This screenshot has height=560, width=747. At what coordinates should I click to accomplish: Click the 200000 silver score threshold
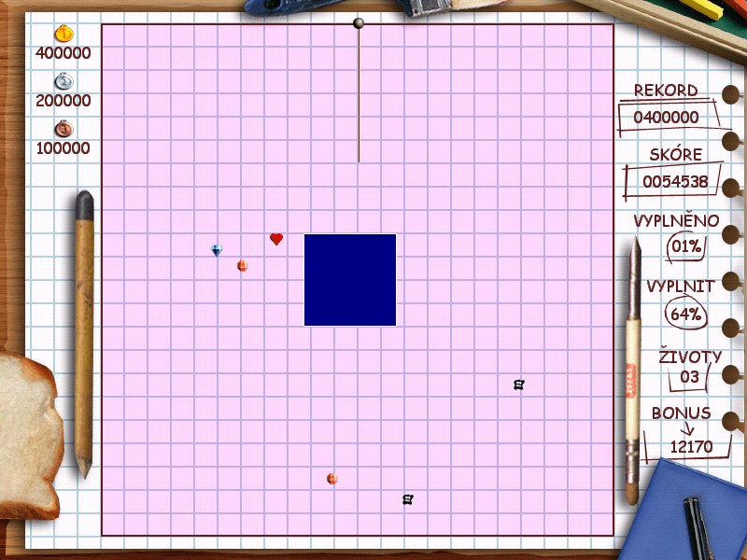coord(63,101)
